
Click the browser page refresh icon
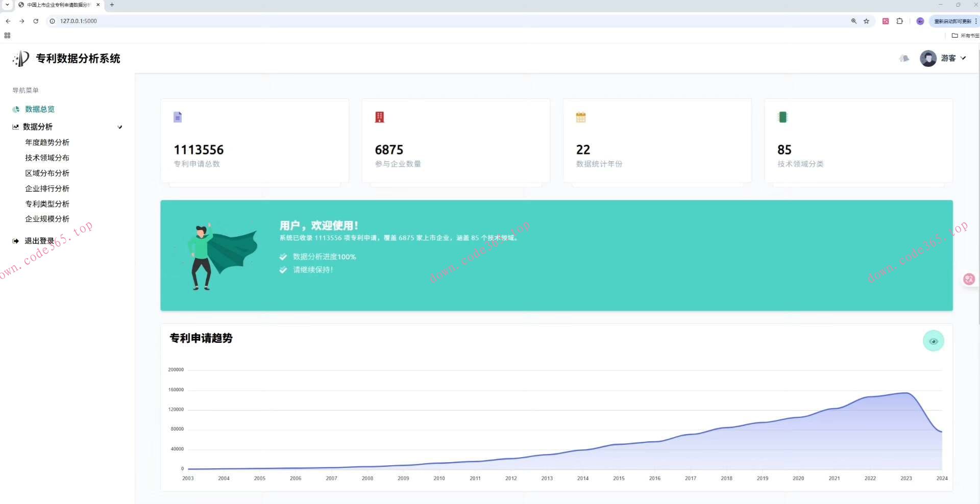pyautogui.click(x=36, y=21)
